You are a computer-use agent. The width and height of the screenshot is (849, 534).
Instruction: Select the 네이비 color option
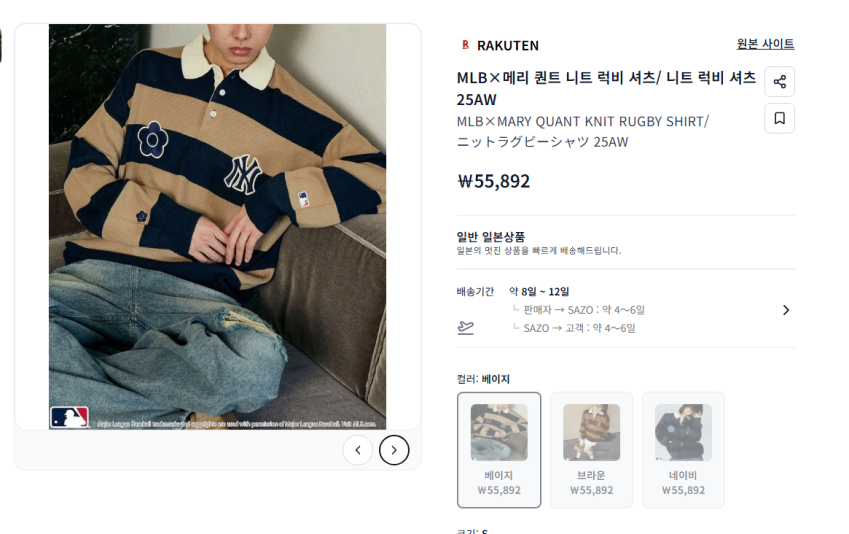click(x=683, y=450)
